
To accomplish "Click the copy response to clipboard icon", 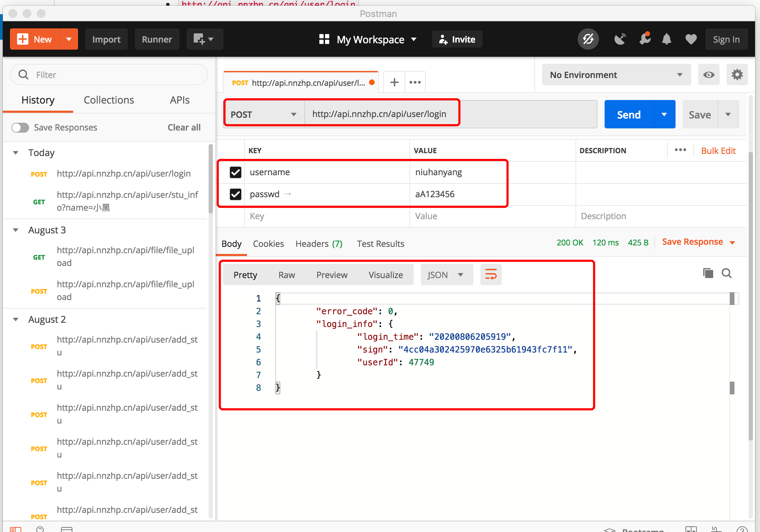I will coord(708,273).
